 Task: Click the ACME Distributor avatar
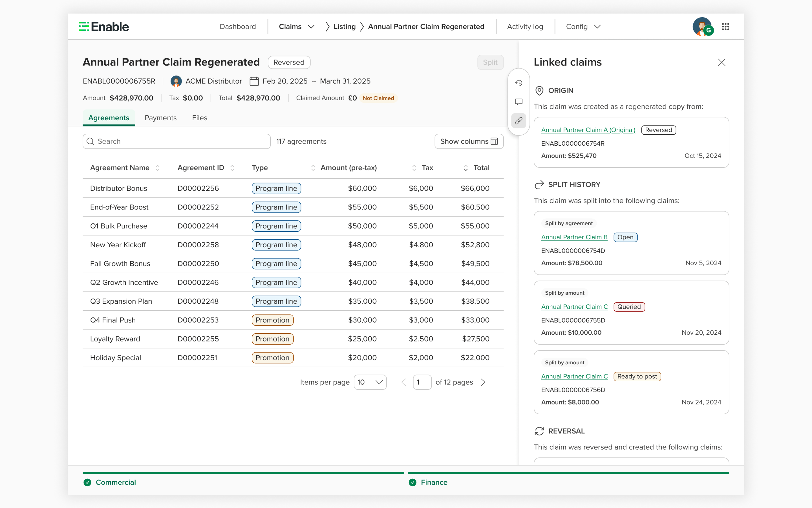(176, 81)
